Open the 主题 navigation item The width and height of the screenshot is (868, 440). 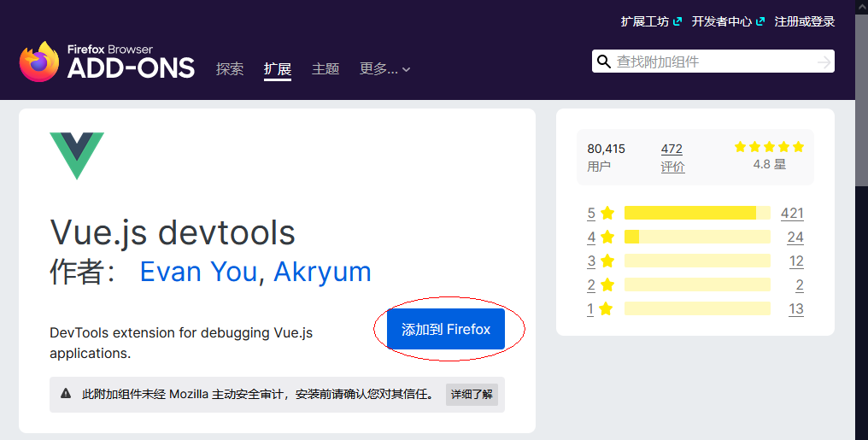[325, 68]
